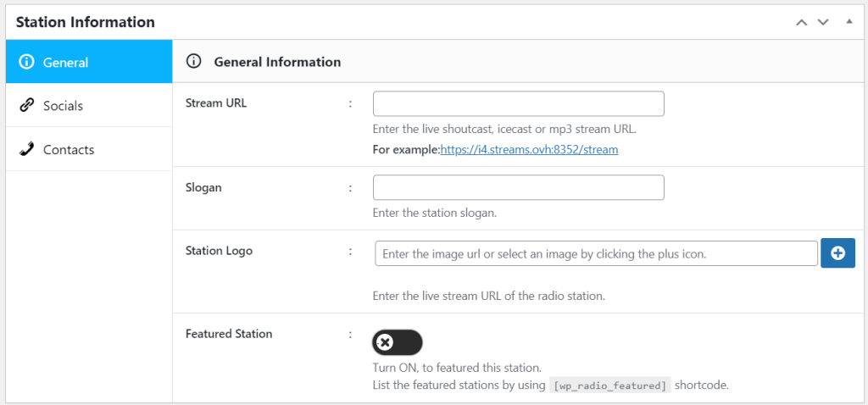
Task: Click the blue plus icon for Station Logo
Action: click(838, 252)
